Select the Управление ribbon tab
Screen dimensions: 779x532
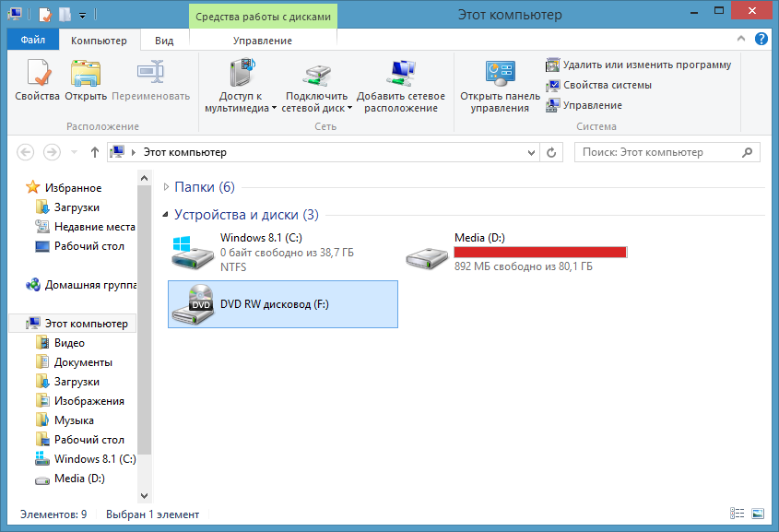click(263, 41)
